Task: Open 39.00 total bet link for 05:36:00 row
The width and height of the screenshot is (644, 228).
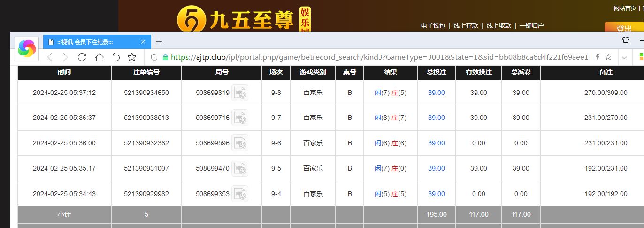Action: pyautogui.click(x=437, y=143)
